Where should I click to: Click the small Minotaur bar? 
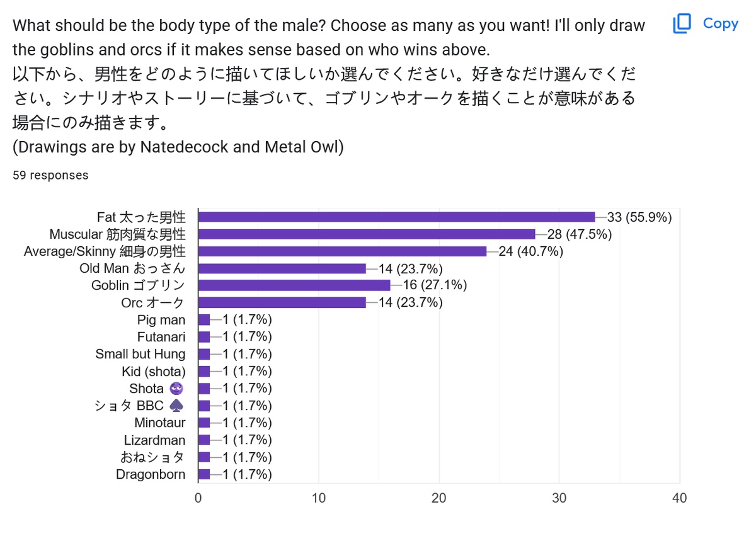(x=204, y=423)
